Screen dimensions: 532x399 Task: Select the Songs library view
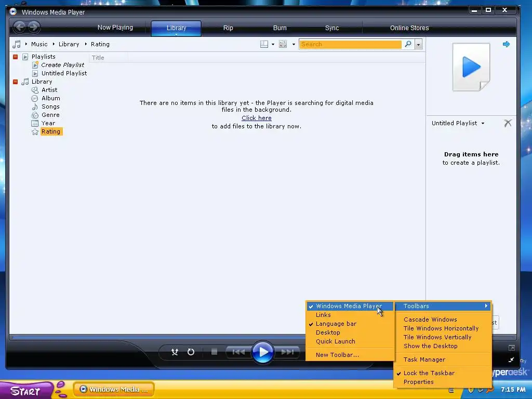click(50, 107)
